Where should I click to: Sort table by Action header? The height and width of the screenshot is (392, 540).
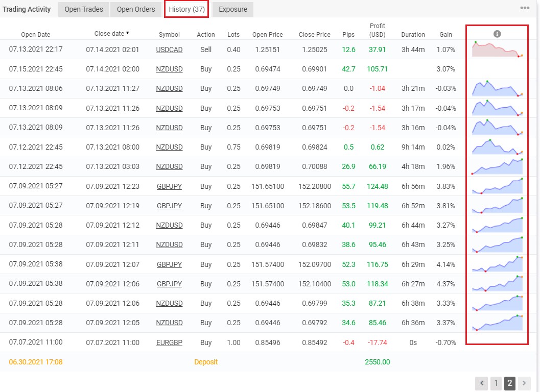tap(205, 34)
